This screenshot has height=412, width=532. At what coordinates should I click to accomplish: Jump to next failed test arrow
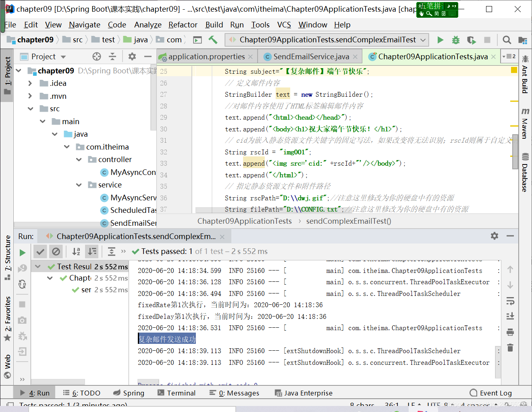pyautogui.click(x=510, y=285)
